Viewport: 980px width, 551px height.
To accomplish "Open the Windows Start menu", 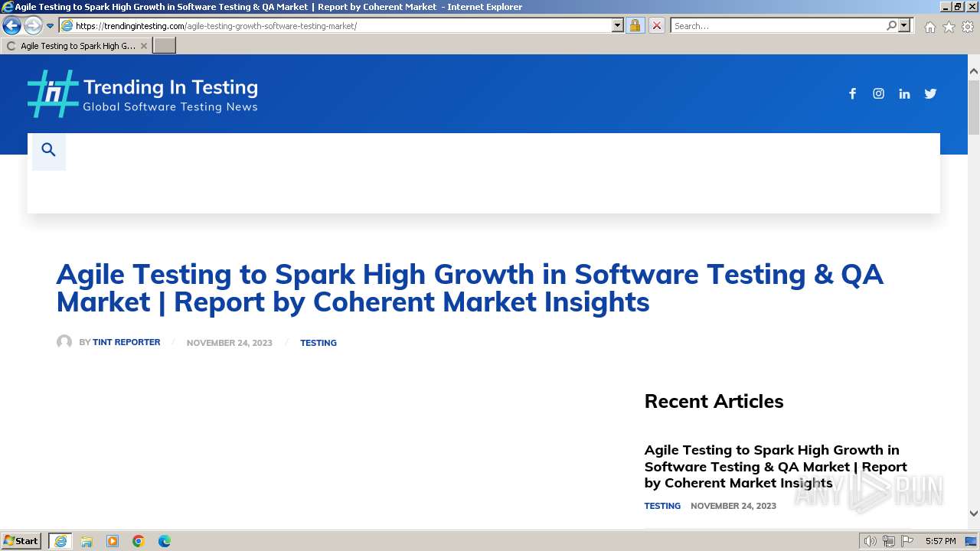I will point(21,540).
